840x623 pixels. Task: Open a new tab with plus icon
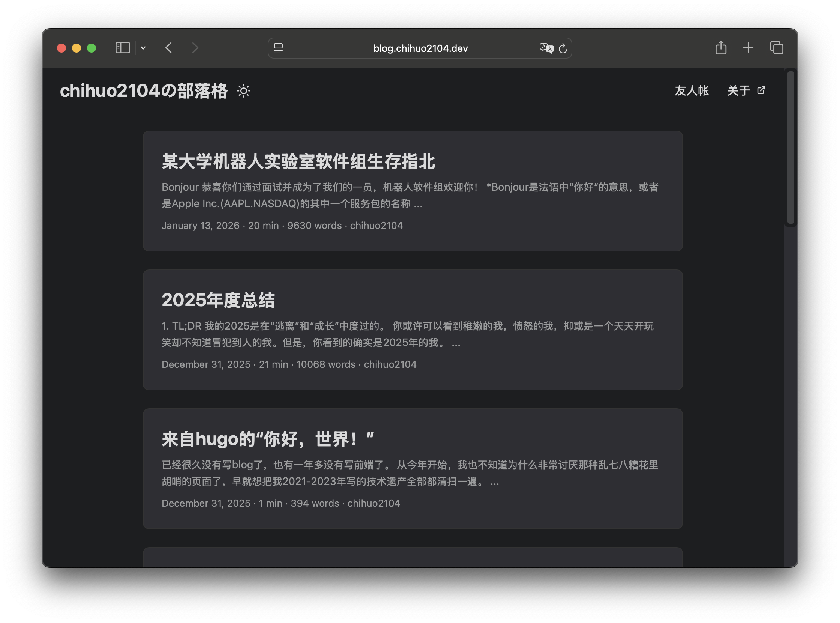[748, 48]
